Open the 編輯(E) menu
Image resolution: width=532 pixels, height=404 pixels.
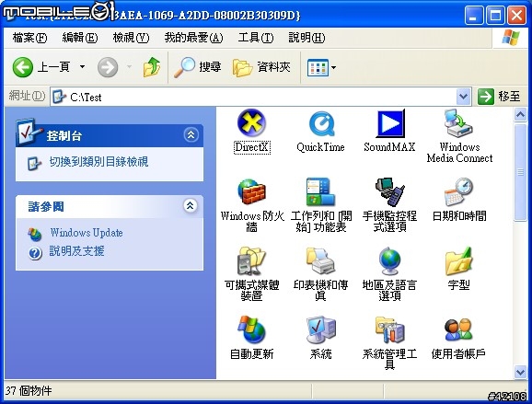80,38
